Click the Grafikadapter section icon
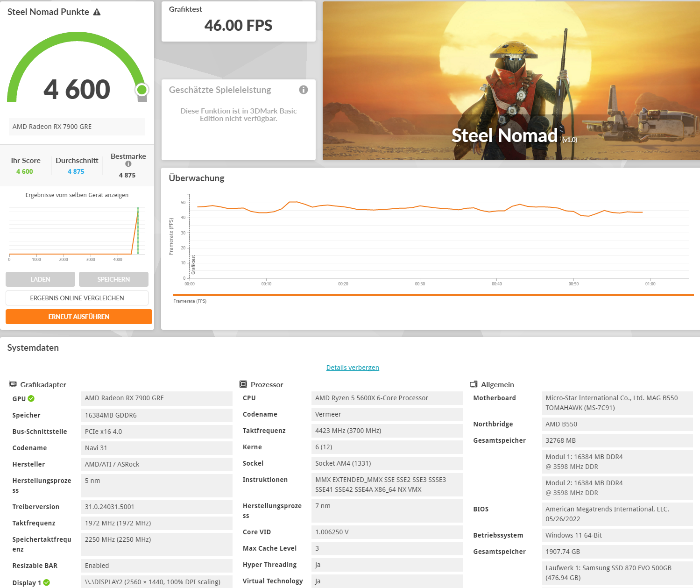 (13, 384)
